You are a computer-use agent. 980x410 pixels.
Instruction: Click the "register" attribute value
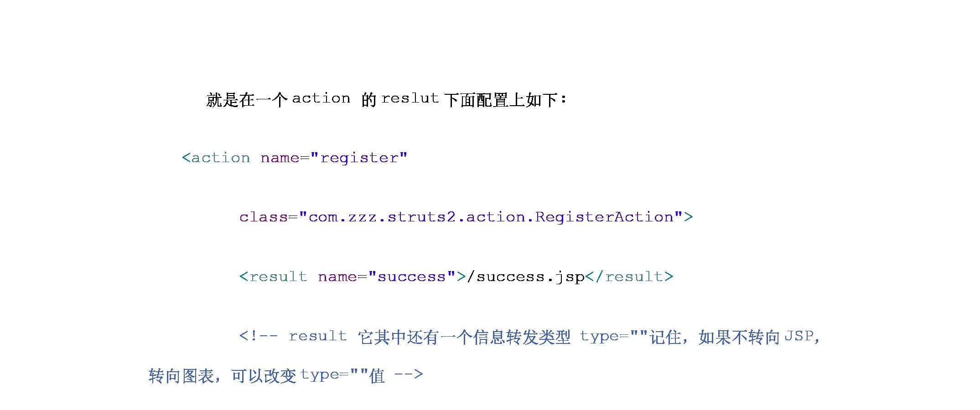(358, 158)
